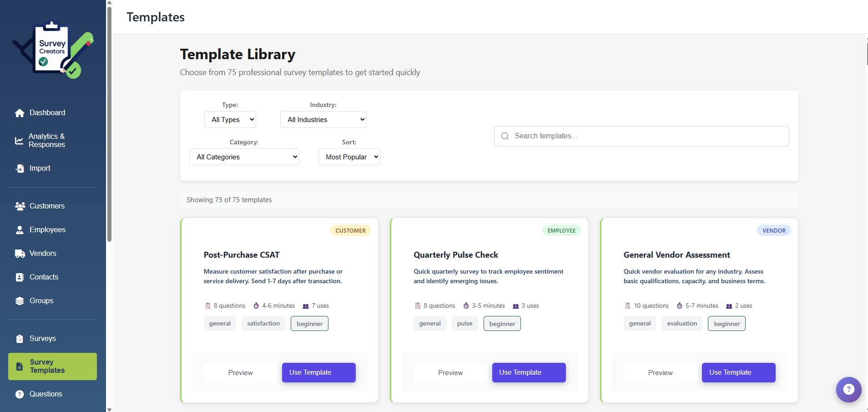This screenshot has height=412, width=868.
Task: Use Template for Post-Purchase CSAT
Action: pyautogui.click(x=318, y=372)
